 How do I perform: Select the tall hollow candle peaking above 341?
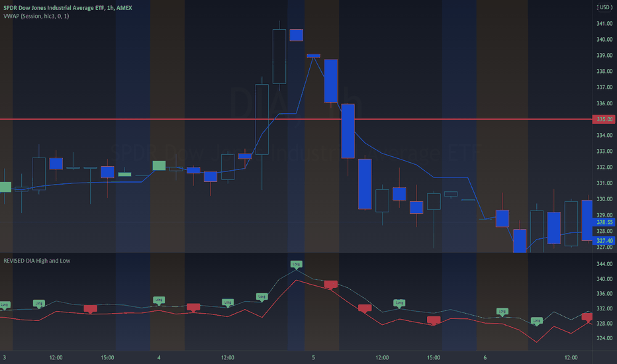click(279, 56)
